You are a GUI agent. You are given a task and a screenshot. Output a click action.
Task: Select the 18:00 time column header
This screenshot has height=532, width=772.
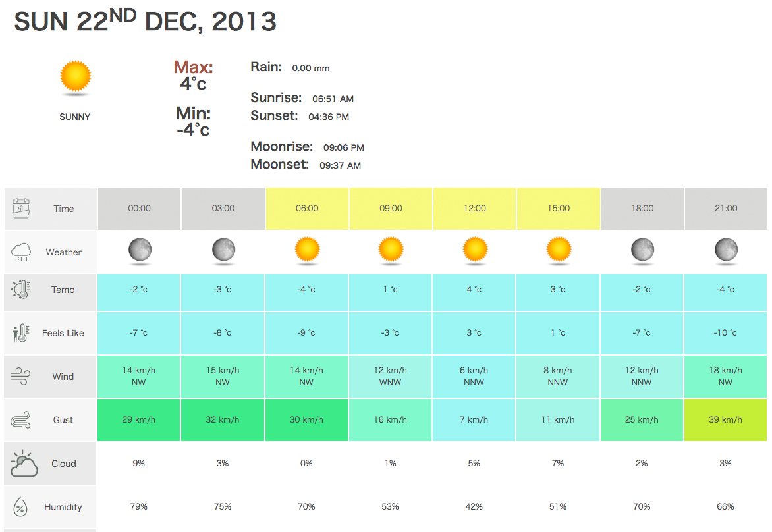(x=642, y=209)
